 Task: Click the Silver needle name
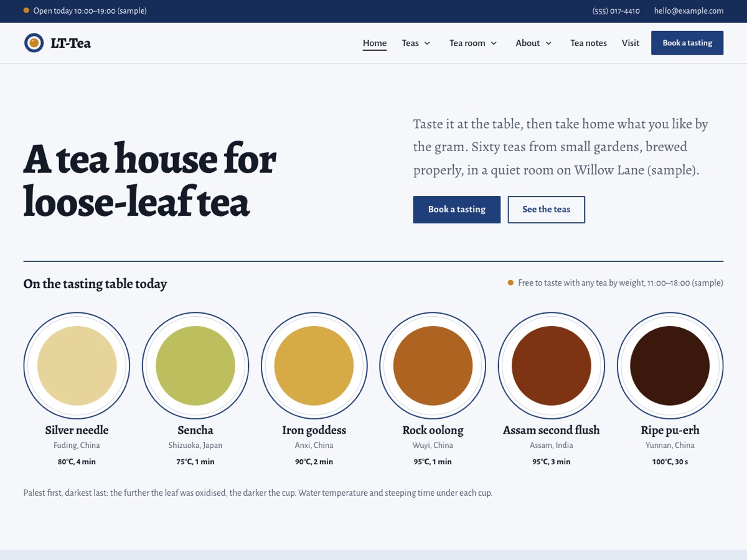click(77, 430)
